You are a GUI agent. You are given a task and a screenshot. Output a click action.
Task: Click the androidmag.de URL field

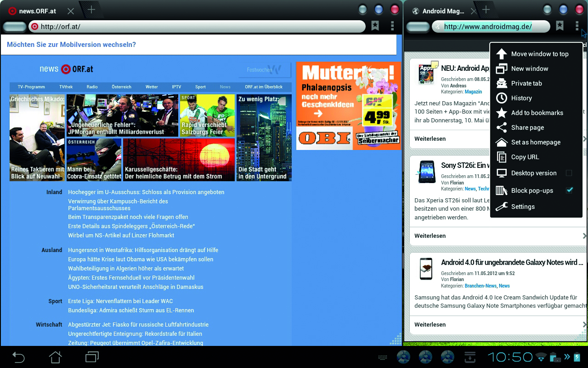coord(491,27)
